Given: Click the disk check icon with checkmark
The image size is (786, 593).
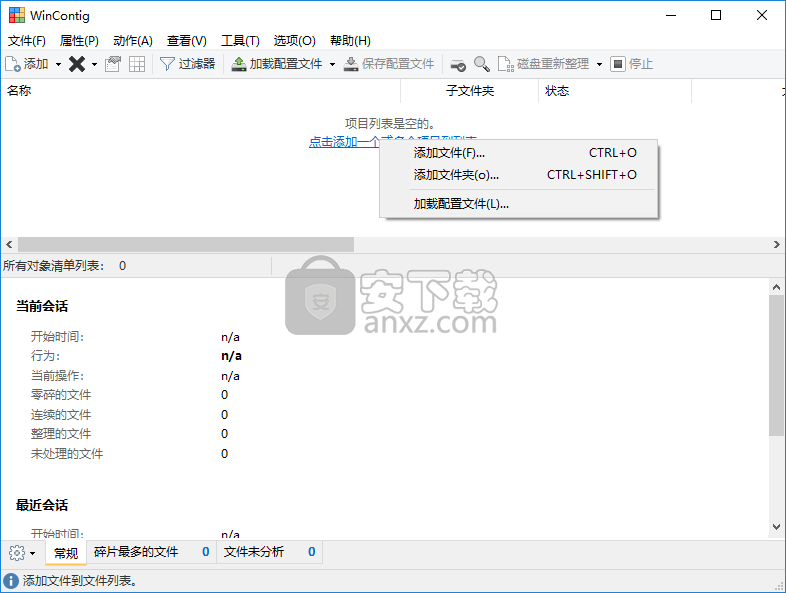Looking at the screenshot, I should [x=458, y=64].
